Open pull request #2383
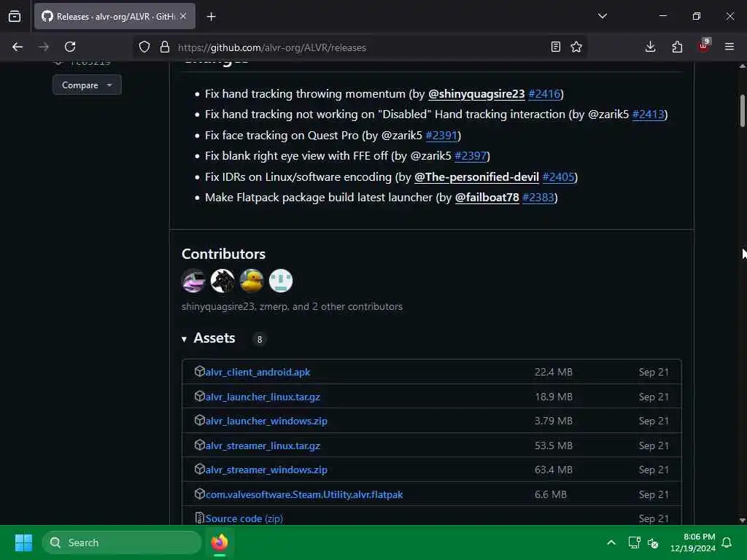This screenshot has height=560, width=747. click(538, 197)
